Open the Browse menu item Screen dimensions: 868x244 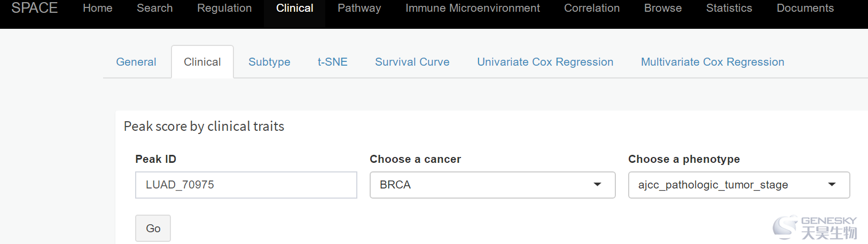coord(663,9)
